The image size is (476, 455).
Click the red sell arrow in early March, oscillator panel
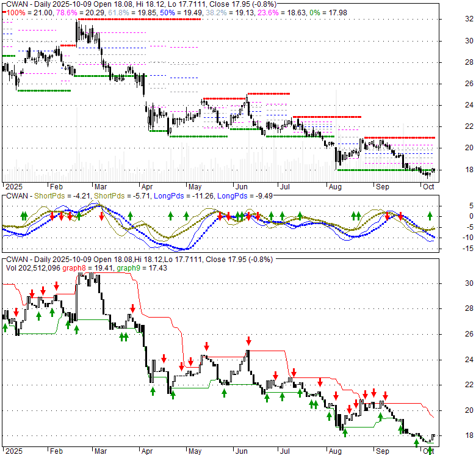click(x=102, y=216)
